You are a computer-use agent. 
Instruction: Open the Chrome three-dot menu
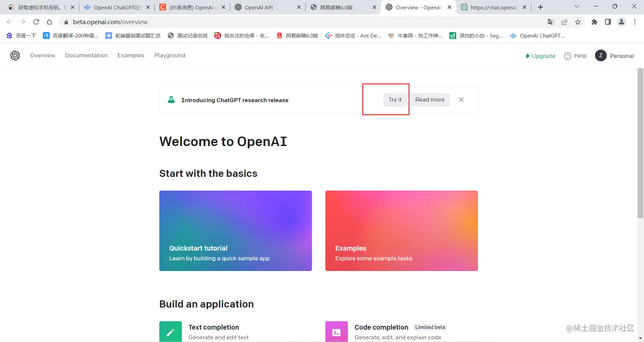tap(635, 22)
